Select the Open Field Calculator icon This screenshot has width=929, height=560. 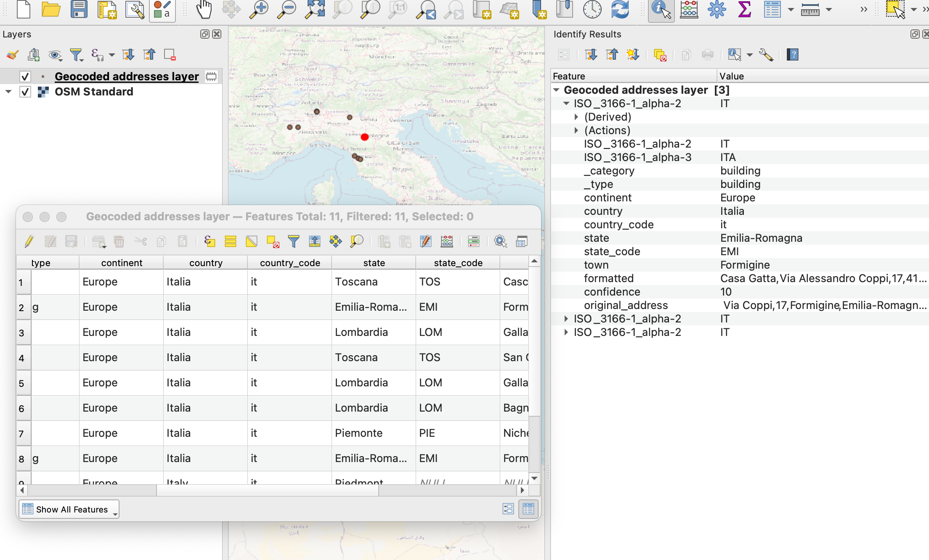click(446, 242)
